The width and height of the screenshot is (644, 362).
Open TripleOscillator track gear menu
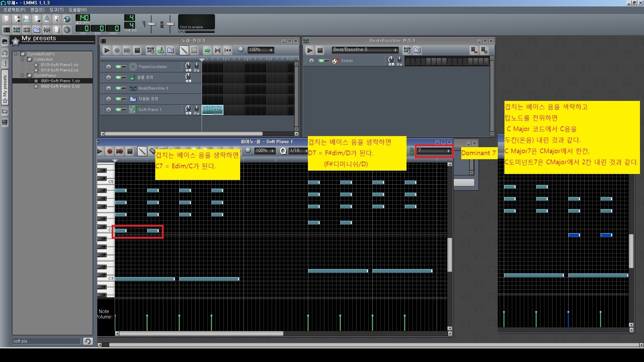(x=109, y=67)
